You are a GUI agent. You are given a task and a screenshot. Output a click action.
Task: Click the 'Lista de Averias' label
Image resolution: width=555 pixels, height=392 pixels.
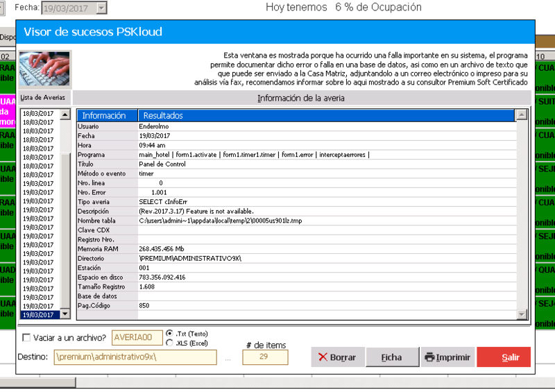pyautogui.click(x=42, y=97)
